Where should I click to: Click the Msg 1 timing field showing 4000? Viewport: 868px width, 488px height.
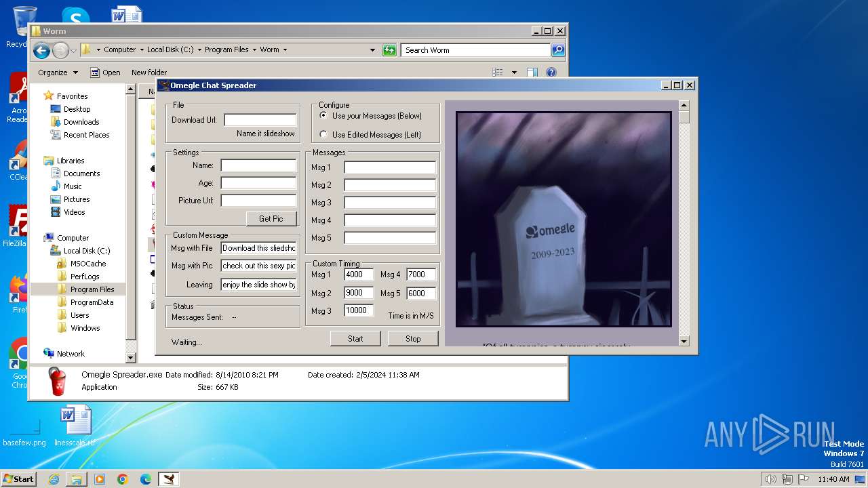tap(359, 274)
